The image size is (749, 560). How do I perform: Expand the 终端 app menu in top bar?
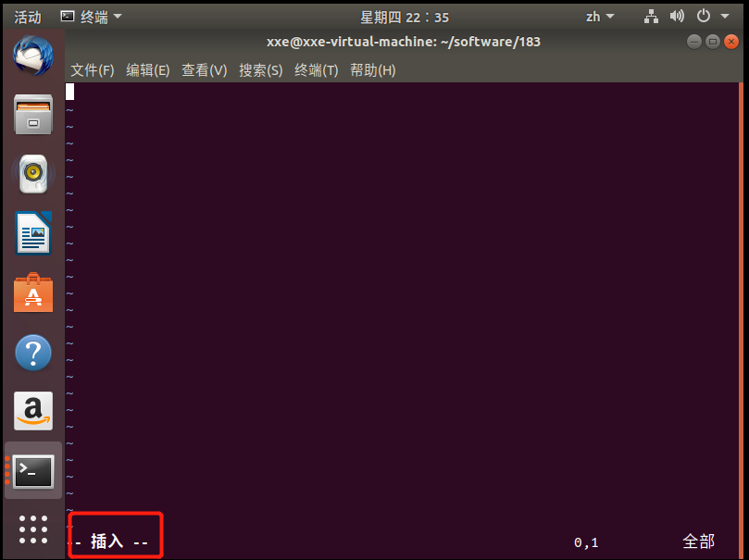click(x=92, y=17)
